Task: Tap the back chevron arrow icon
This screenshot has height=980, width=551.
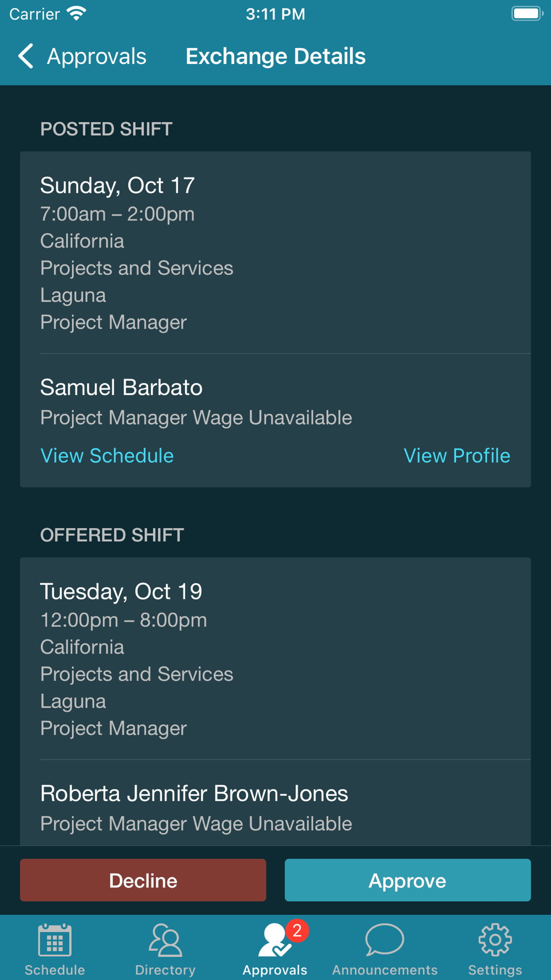Action: tap(26, 56)
